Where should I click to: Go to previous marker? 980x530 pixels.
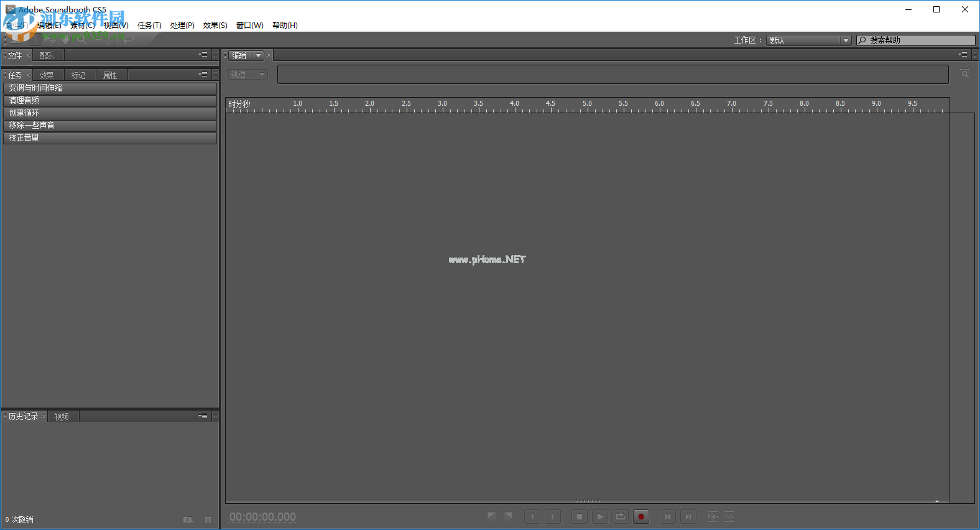tap(668, 517)
